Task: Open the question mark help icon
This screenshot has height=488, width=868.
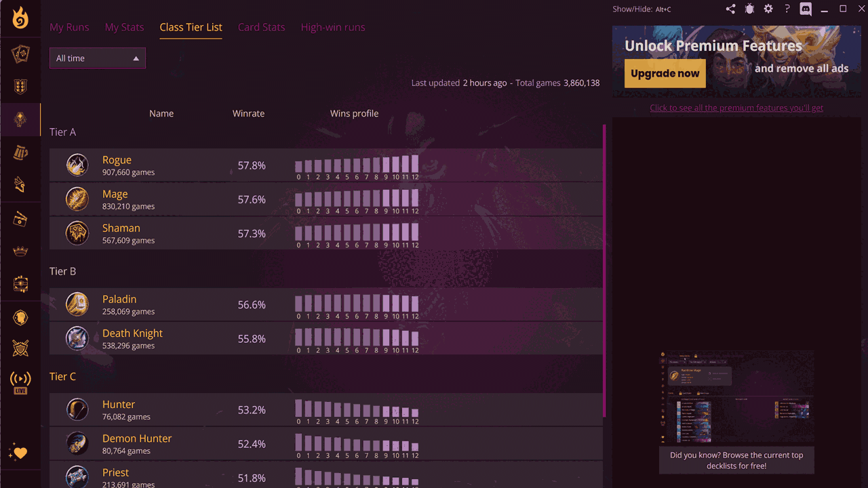Action: coord(787,9)
